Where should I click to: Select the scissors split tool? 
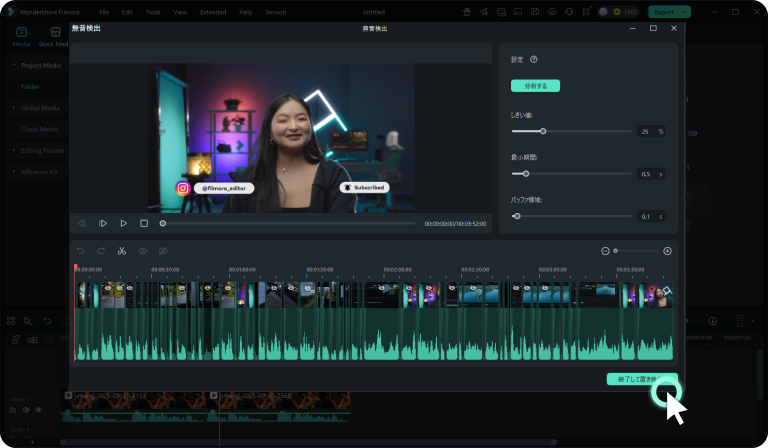pyautogui.click(x=121, y=251)
